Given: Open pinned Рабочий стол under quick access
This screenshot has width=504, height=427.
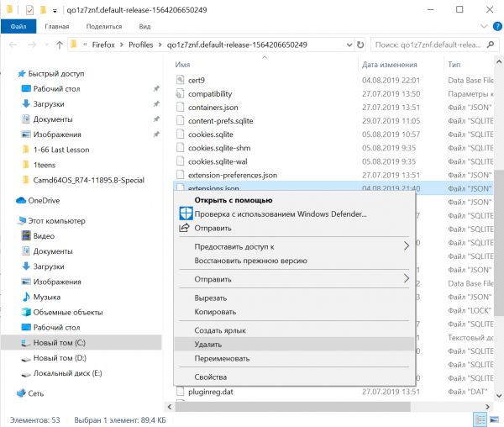Looking at the screenshot, I should click(x=56, y=89).
